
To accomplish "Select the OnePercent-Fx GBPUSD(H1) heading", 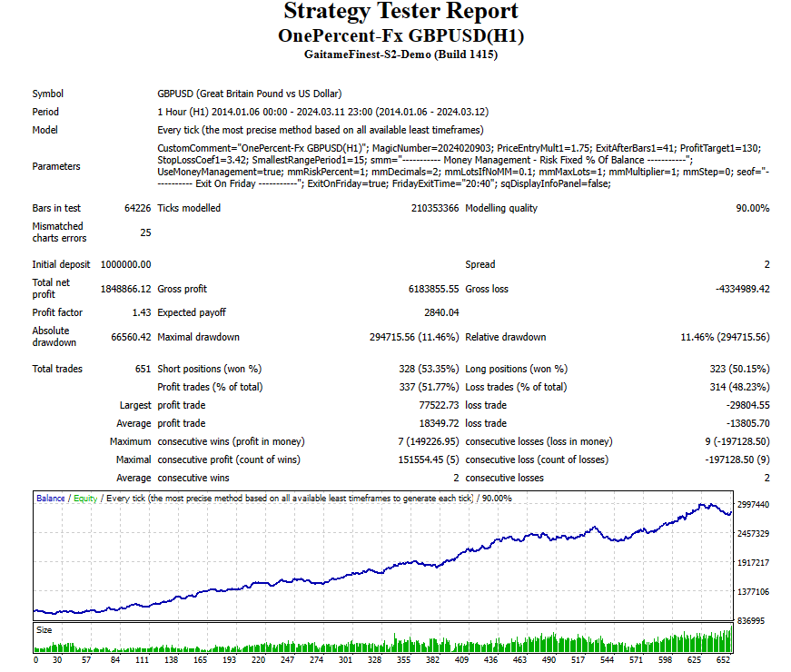I will [x=400, y=35].
